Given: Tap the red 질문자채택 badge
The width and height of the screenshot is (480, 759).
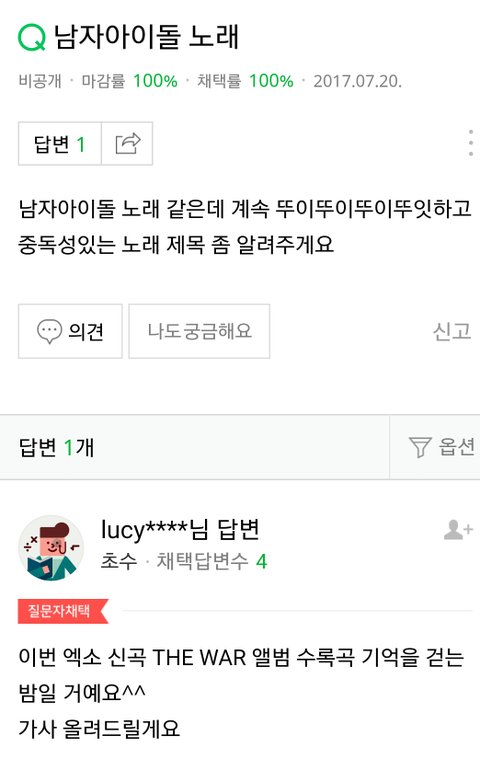Looking at the screenshot, I should pos(63,611).
